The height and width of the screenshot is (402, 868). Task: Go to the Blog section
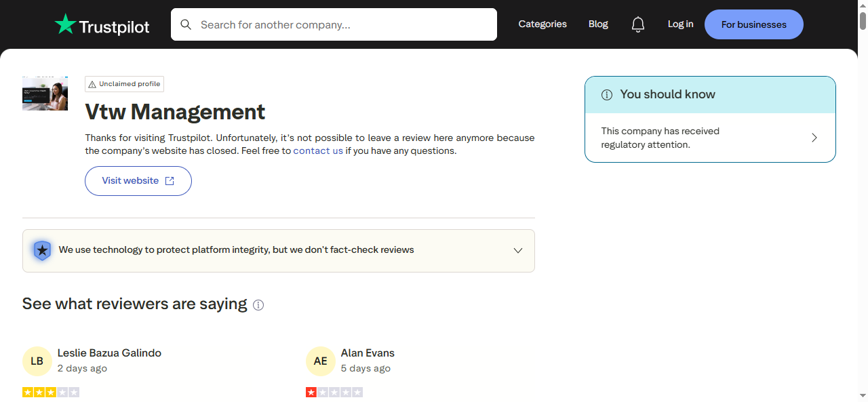click(x=597, y=24)
